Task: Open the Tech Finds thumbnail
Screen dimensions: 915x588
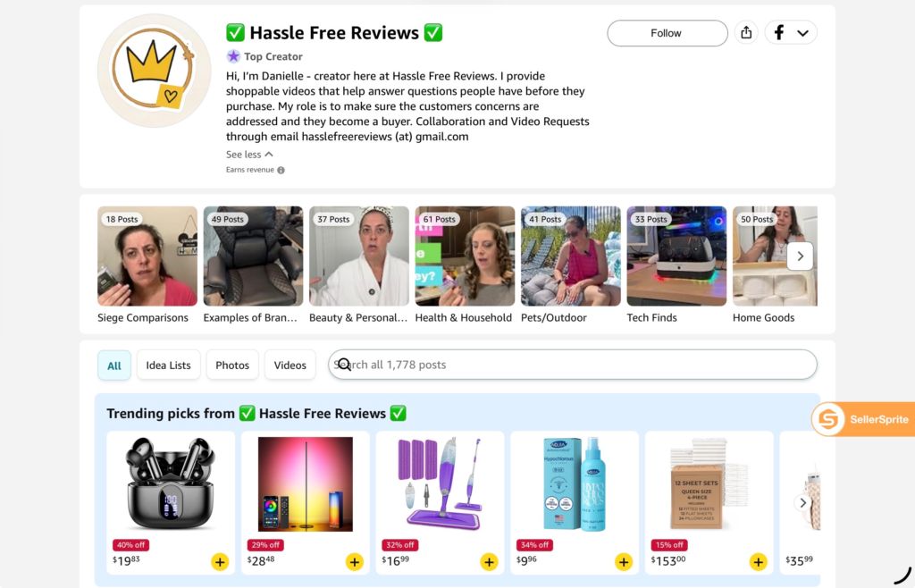Action: pos(676,256)
